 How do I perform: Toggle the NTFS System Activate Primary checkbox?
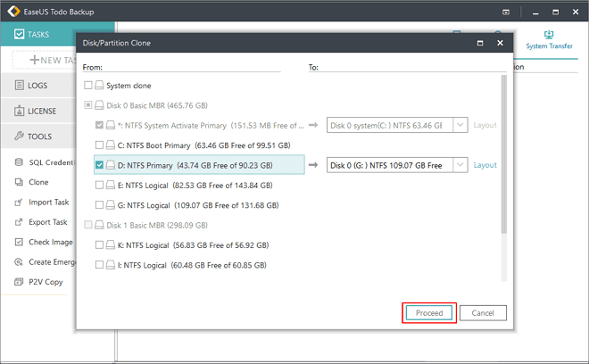99,125
